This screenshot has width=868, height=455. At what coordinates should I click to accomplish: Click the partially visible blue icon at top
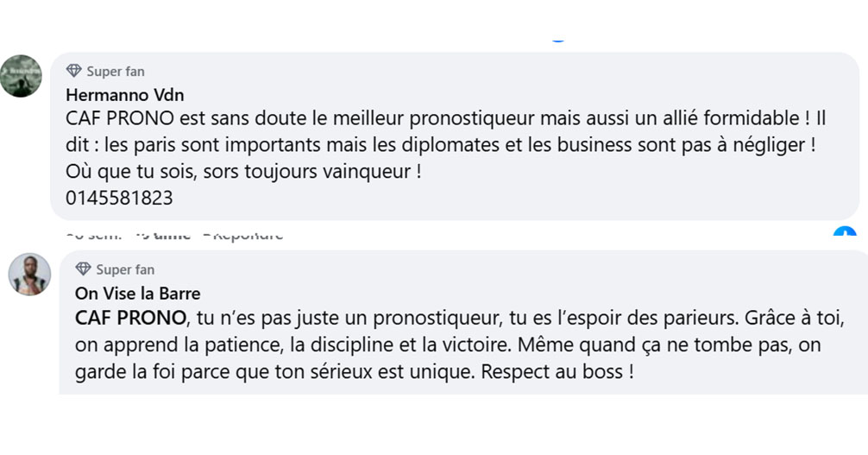[558, 39]
